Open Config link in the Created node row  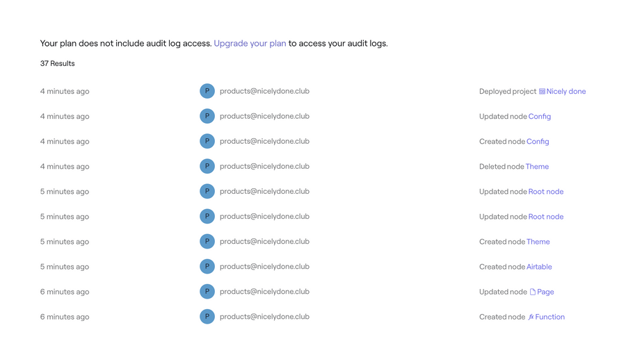(x=538, y=142)
